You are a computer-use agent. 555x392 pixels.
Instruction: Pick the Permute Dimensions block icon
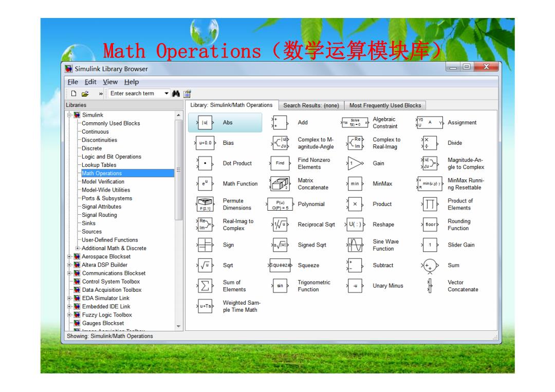[205, 204]
